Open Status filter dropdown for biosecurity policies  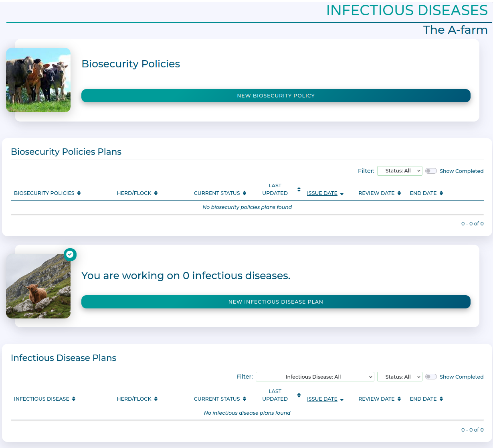click(400, 171)
